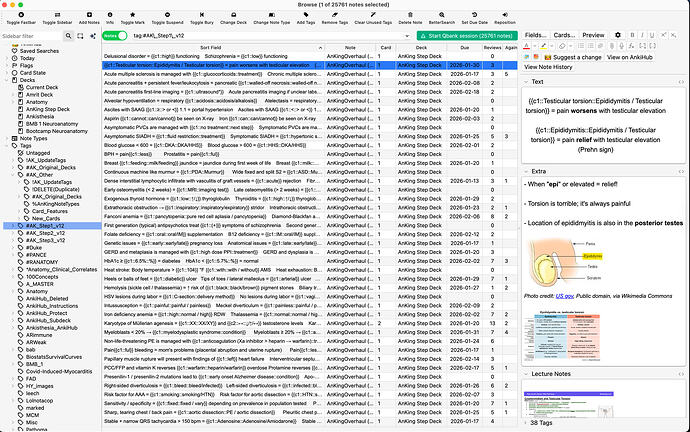Sort by the Deck column header
690x432 pixels.
tap(421, 48)
